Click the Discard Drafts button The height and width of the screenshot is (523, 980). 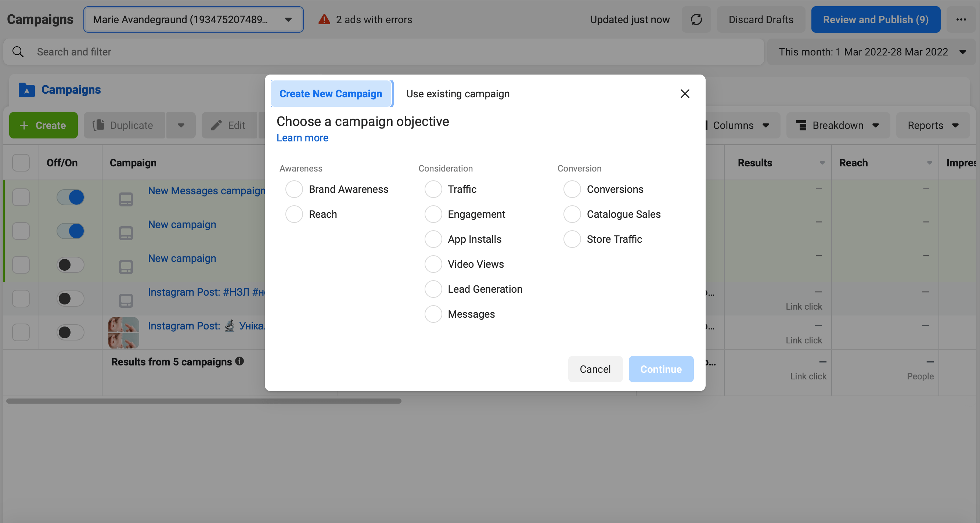(761, 19)
